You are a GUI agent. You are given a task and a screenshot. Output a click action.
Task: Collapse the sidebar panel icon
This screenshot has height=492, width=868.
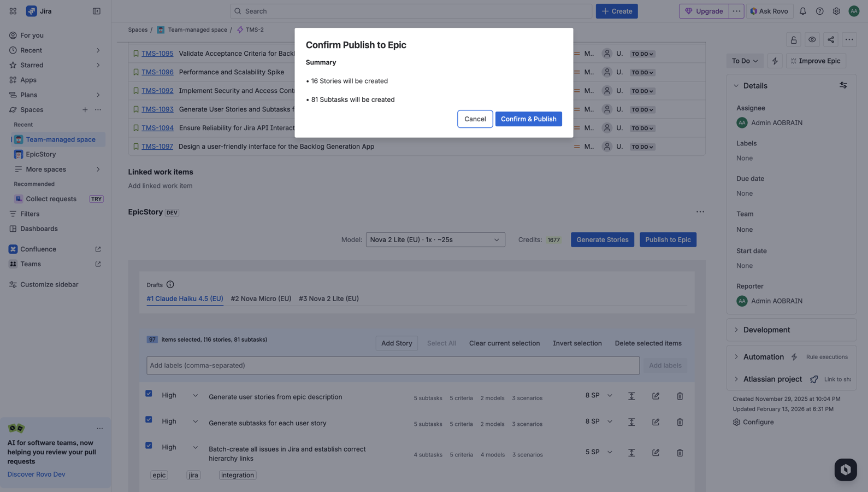pyautogui.click(x=97, y=11)
